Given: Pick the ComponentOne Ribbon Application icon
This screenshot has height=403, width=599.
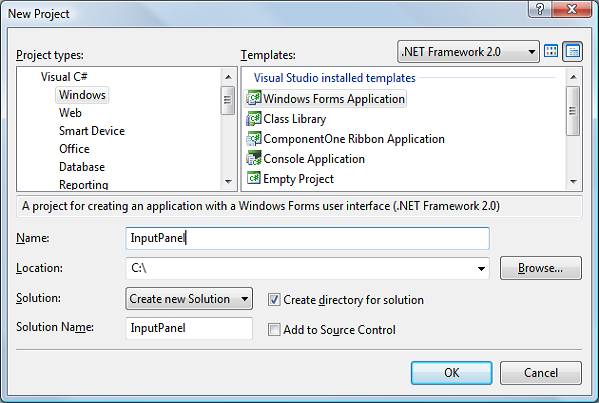Looking at the screenshot, I should coord(254,138).
